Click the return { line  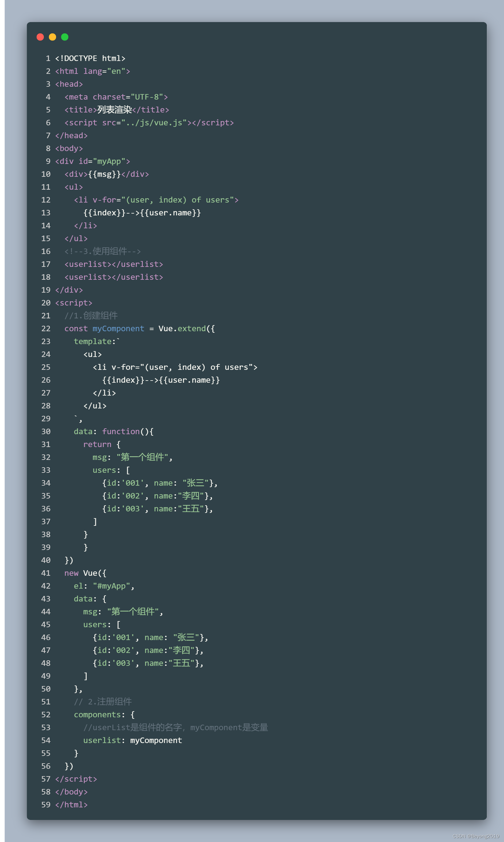[102, 445]
